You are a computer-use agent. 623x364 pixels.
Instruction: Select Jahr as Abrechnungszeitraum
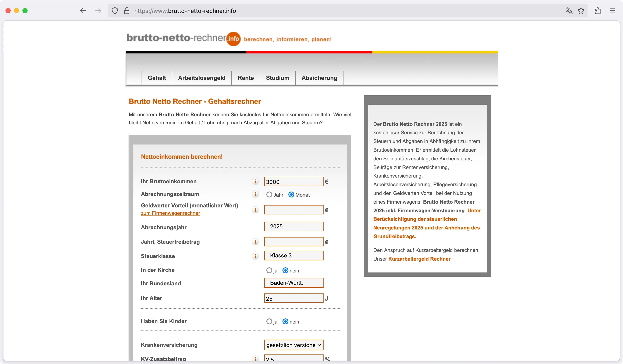coord(269,195)
